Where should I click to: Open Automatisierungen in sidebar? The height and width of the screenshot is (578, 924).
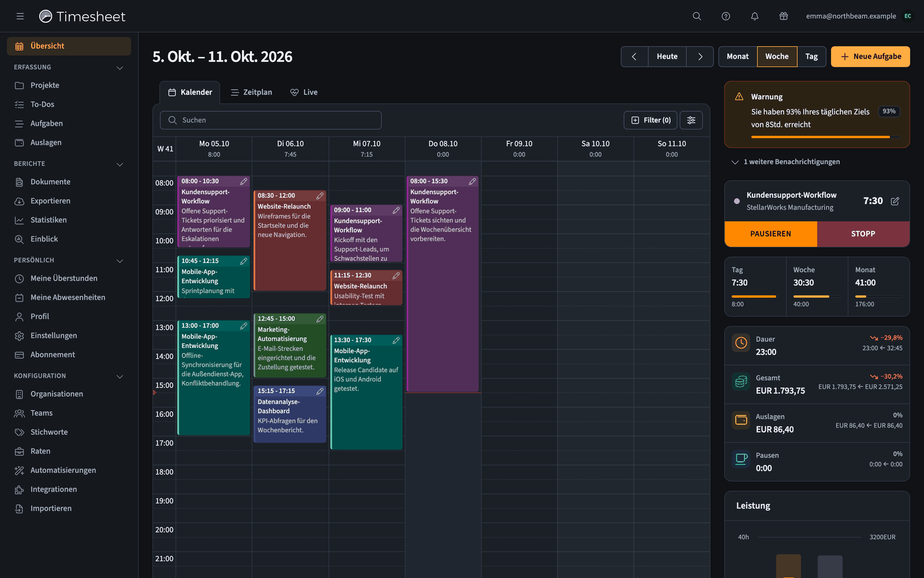(69, 470)
